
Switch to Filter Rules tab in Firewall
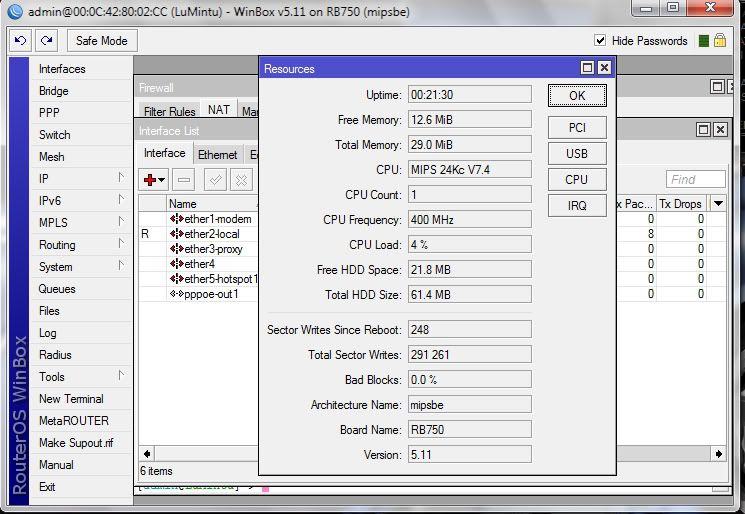click(170, 111)
